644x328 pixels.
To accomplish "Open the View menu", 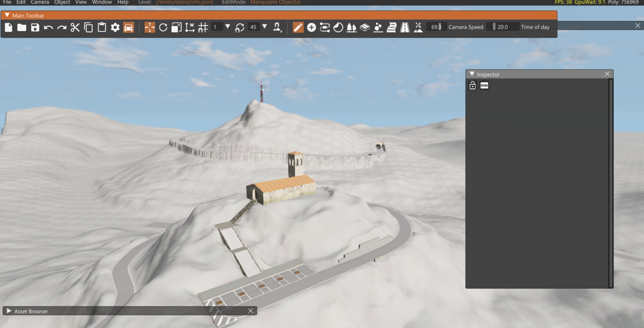I will coord(81,2).
